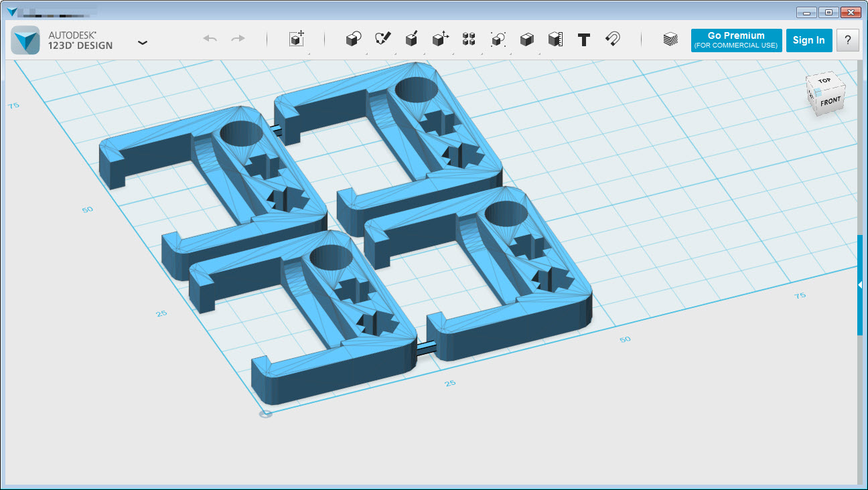
Task: Expand the right side panel arrow
Action: coord(860,285)
